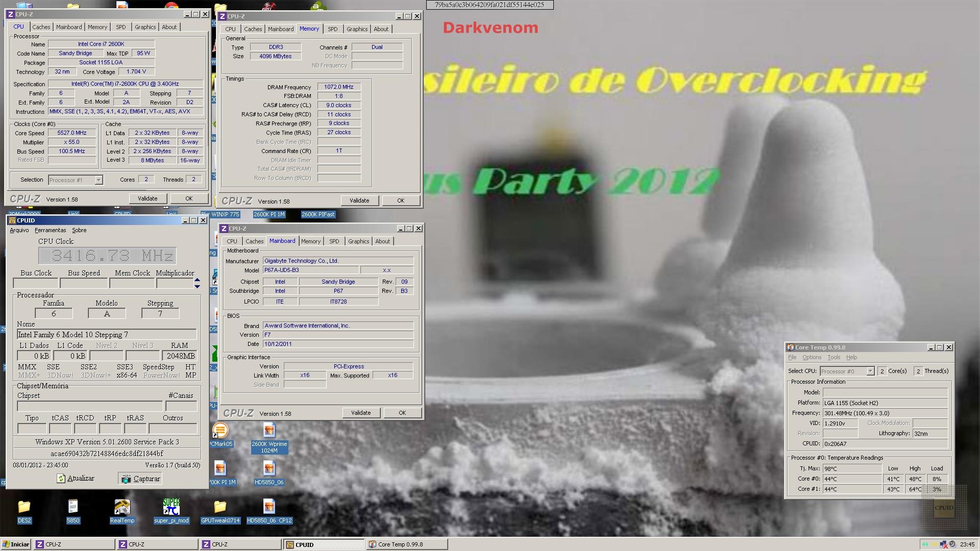The width and height of the screenshot is (980, 551).
Task: Click Validate in CPU-Z CPU window
Action: [x=148, y=198]
